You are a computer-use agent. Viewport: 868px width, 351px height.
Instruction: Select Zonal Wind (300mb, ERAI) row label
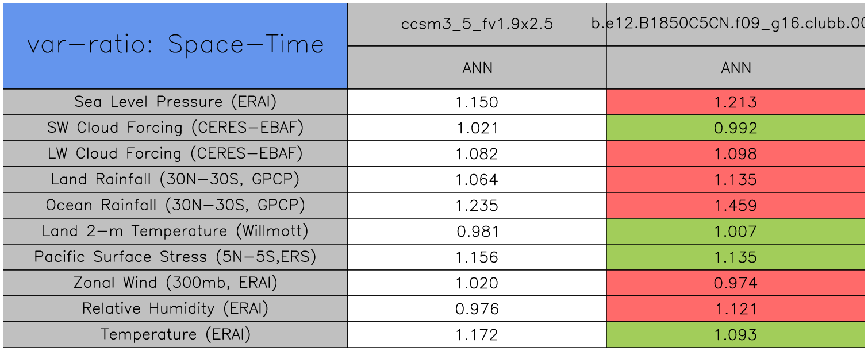click(175, 283)
